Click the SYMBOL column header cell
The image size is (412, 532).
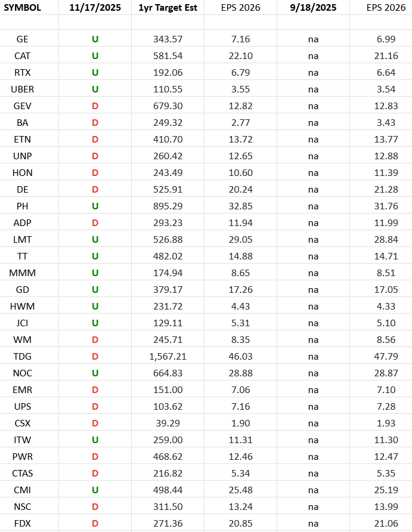point(23,8)
